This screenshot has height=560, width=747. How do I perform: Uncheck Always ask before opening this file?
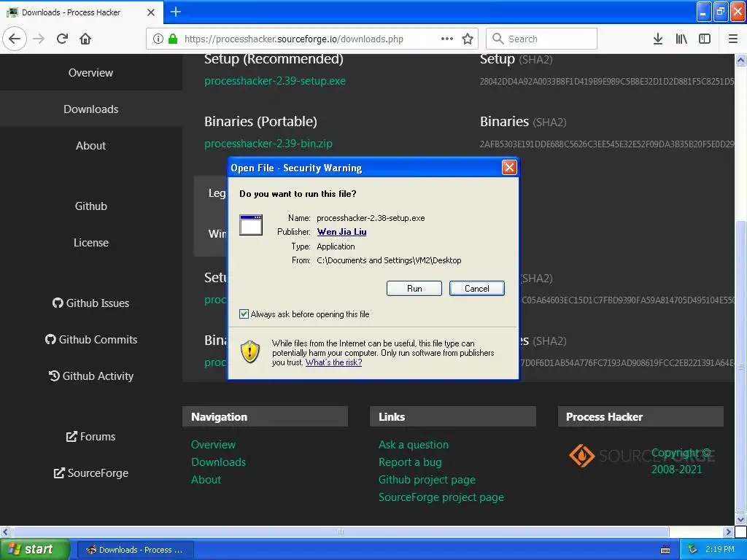point(244,314)
